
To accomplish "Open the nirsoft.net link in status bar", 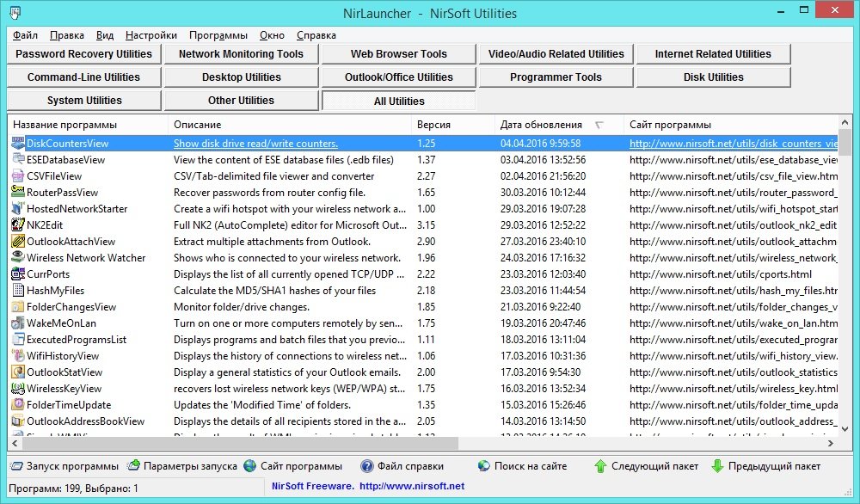I will coord(410,486).
